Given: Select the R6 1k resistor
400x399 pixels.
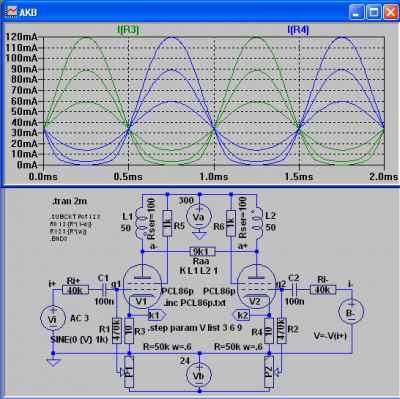Looking at the screenshot, I should click(231, 223).
